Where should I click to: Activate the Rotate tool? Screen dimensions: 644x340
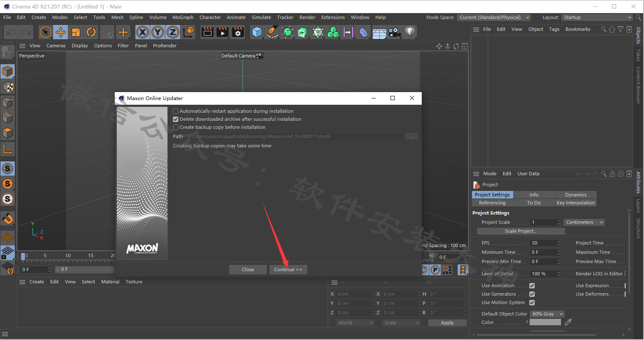91,32
